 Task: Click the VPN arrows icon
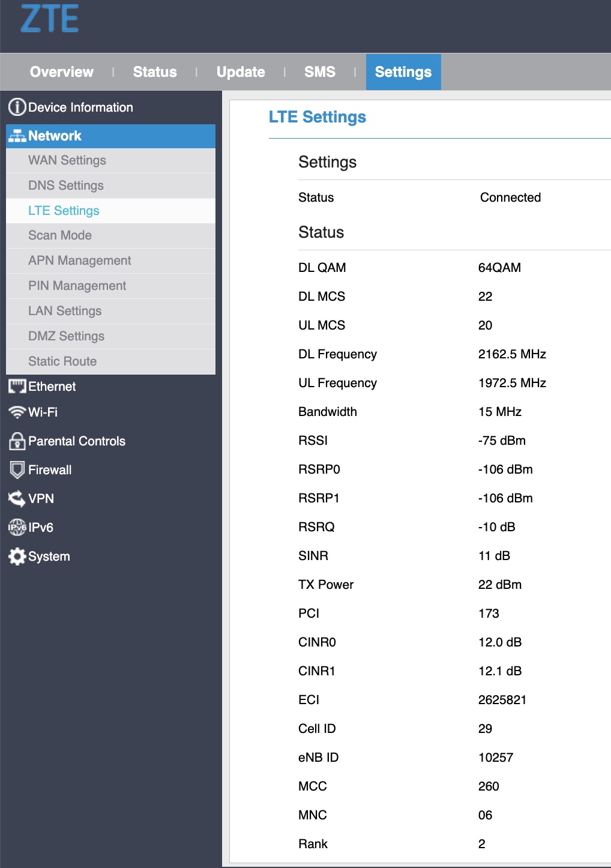17,499
